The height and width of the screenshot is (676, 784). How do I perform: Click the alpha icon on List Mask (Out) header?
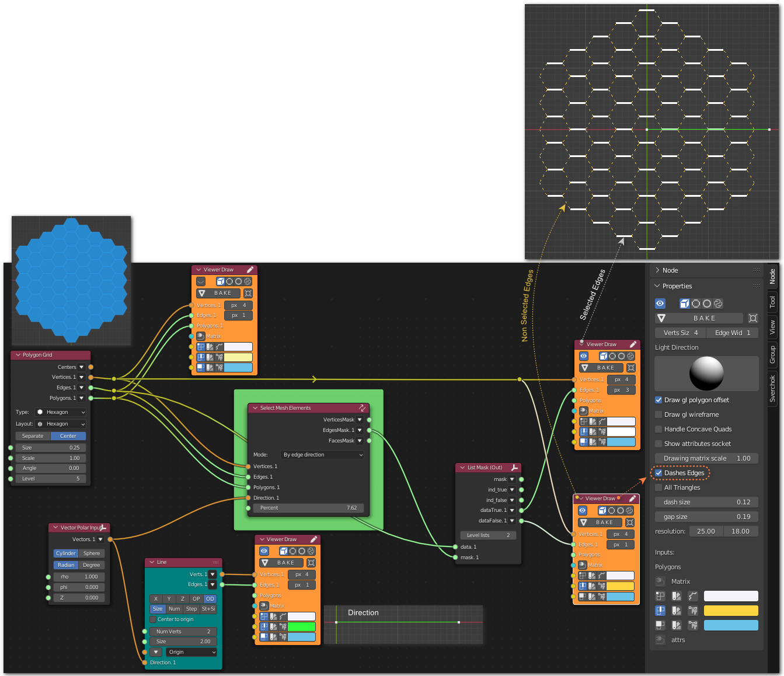(514, 468)
